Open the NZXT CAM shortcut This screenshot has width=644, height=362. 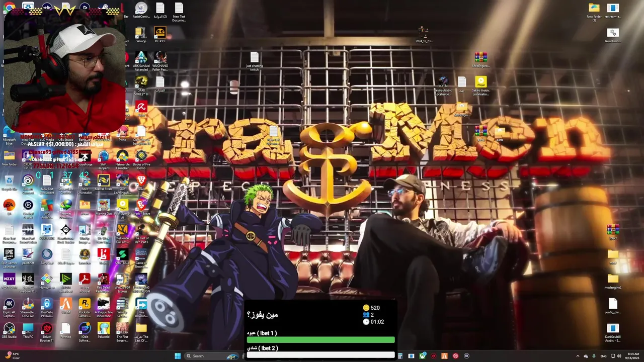click(9, 281)
